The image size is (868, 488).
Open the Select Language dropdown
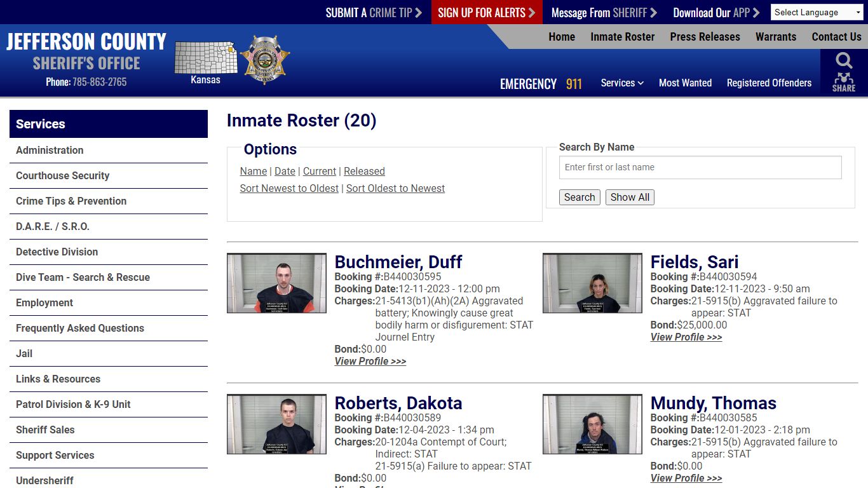click(x=817, y=12)
